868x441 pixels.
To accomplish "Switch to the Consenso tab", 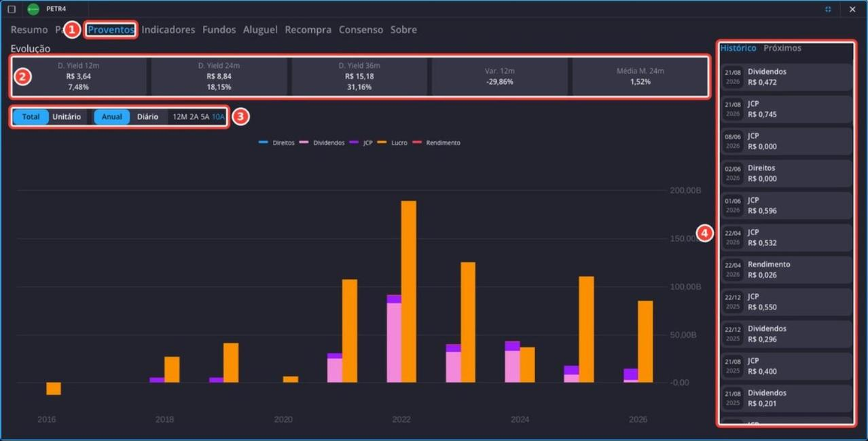I will (361, 30).
